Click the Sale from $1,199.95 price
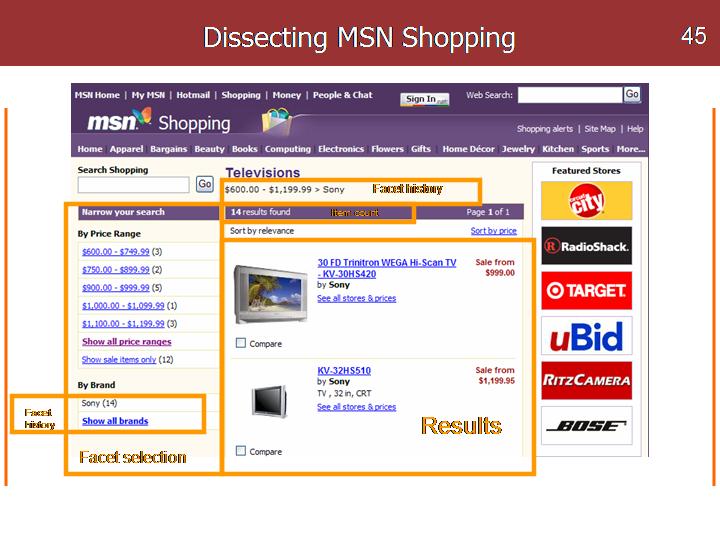This screenshot has width=720, height=540. coord(495,375)
